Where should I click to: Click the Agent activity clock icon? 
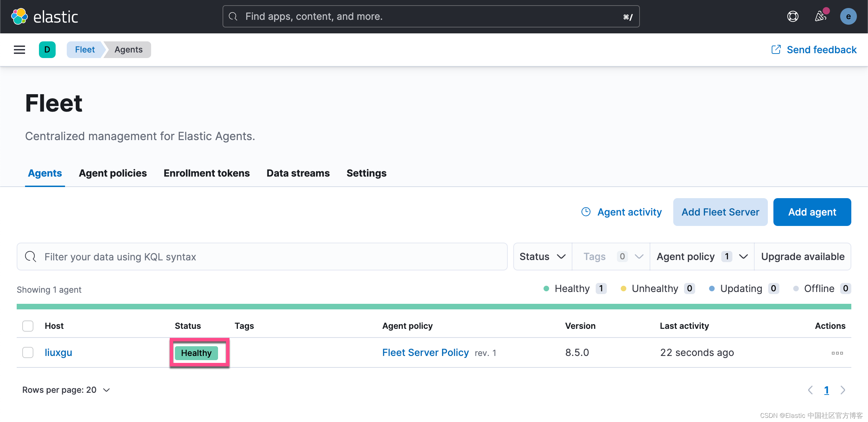coord(586,212)
